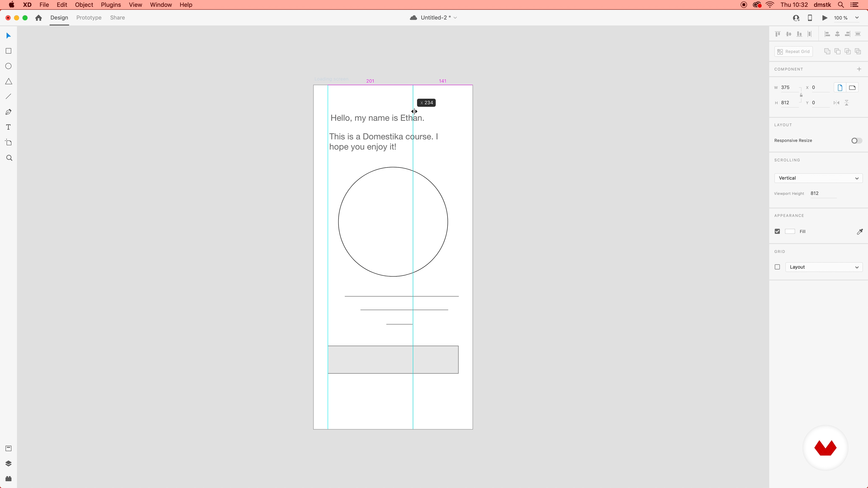
Task: Set artboard to landscape orientation
Action: 852,88
